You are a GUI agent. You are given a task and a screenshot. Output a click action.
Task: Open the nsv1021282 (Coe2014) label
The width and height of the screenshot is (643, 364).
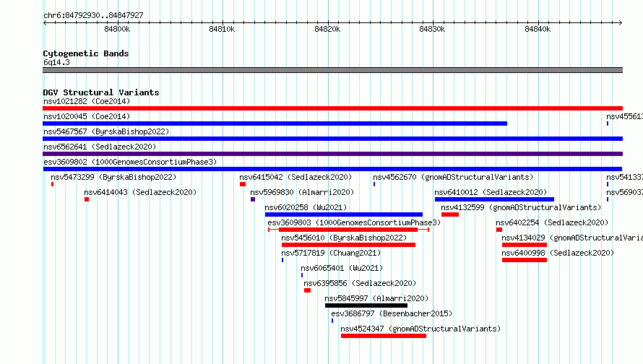87,101
